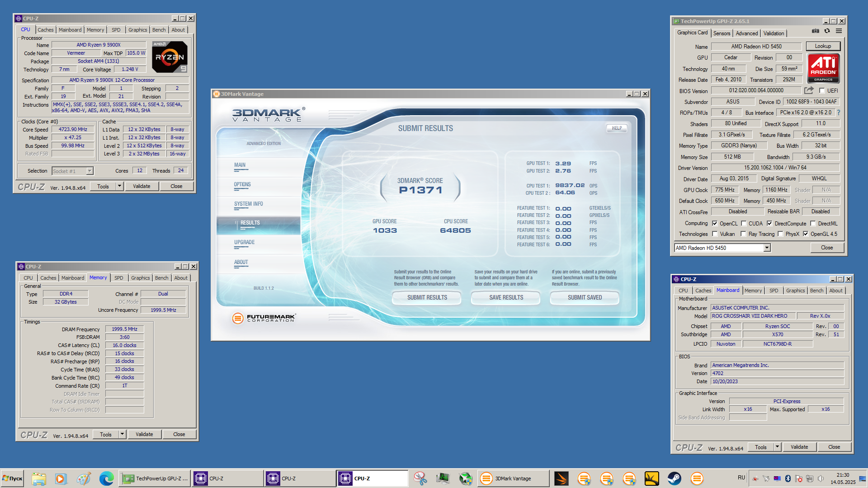Click the GPU-Z refresh icon
The height and width of the screenshot is (488, 868).
(x=827, y=31)
